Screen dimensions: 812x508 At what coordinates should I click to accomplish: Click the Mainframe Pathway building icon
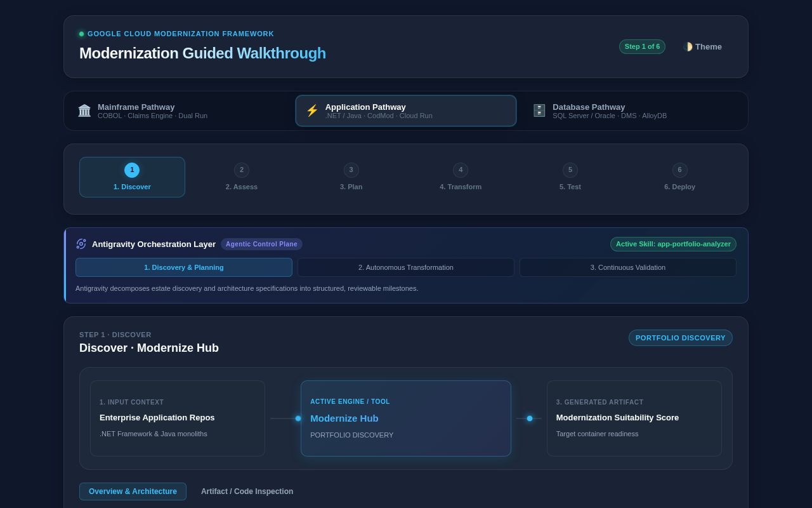click(84, 110)
